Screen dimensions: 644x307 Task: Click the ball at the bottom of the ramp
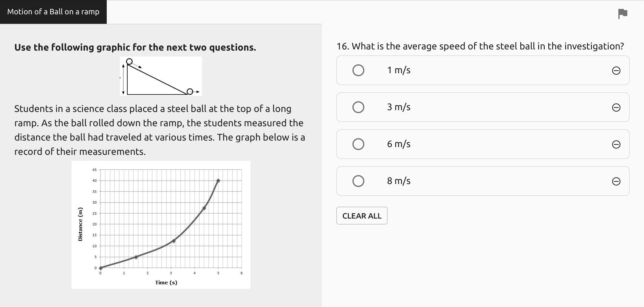pyautogui.click(x=190, y=92)
